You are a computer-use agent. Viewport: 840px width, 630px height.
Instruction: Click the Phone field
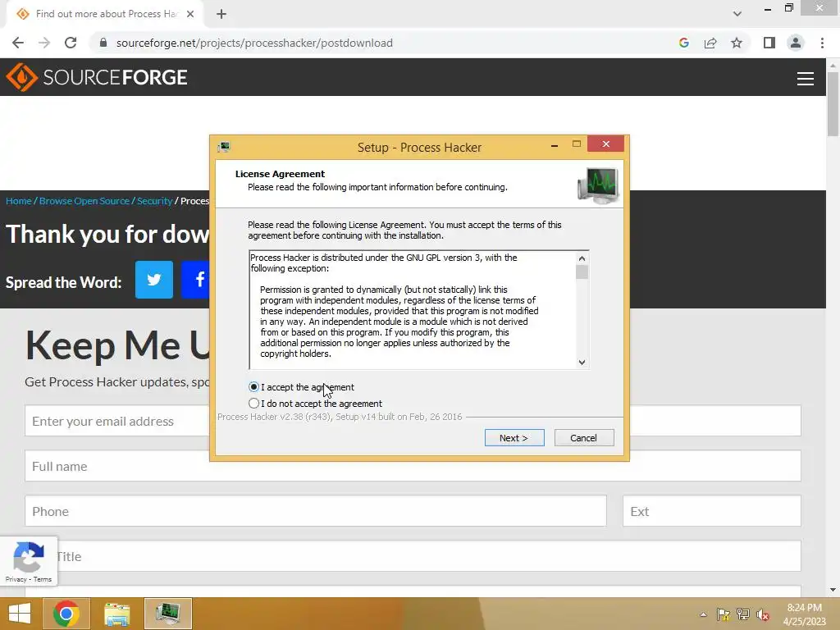[316, 511]
